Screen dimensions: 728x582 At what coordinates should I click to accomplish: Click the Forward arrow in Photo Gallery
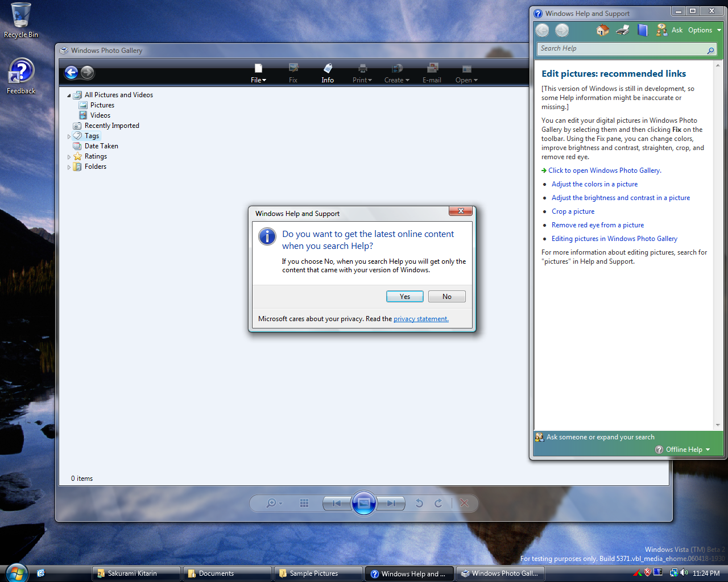click(x=87, y=72)
